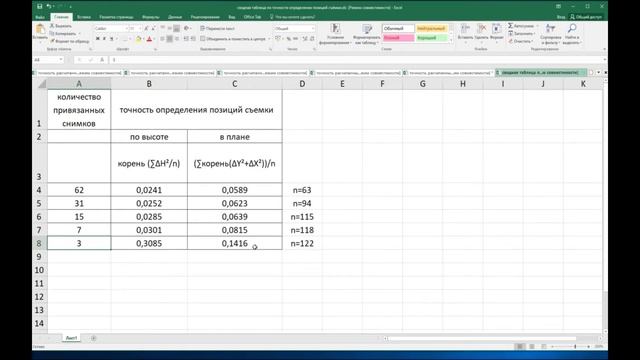Open Merge and Center dropdown arrow
Screen dimensions: 640x360
point(269,39)
